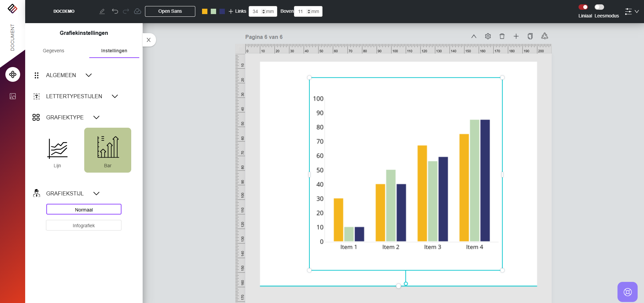
Task: Duplicate page using copy icon
Action: (x=530, y=36)
